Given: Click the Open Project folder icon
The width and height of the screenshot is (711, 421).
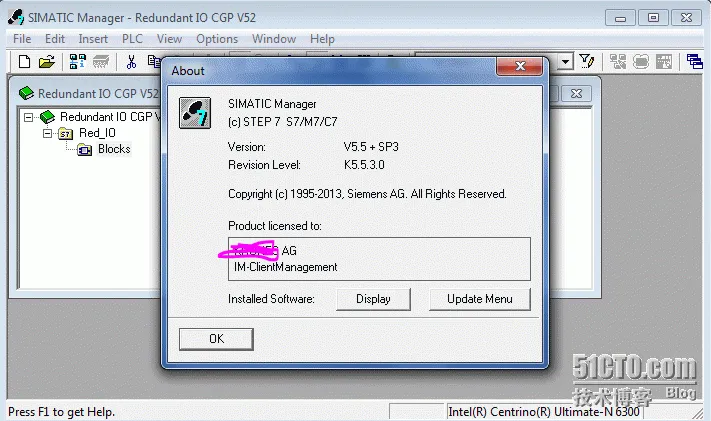Looking at the screenshot, I should pyautogui.click(x=46, y=61).
